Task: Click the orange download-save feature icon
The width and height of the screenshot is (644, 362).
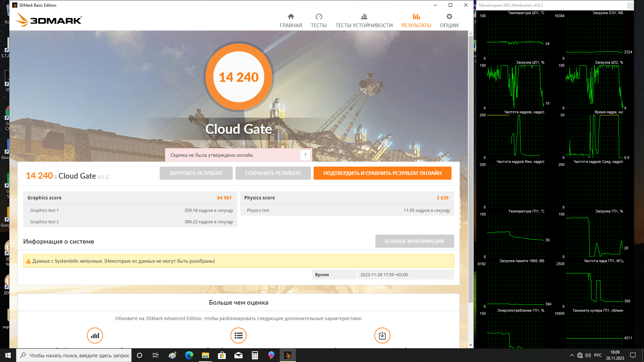Action: click(382, 336)
